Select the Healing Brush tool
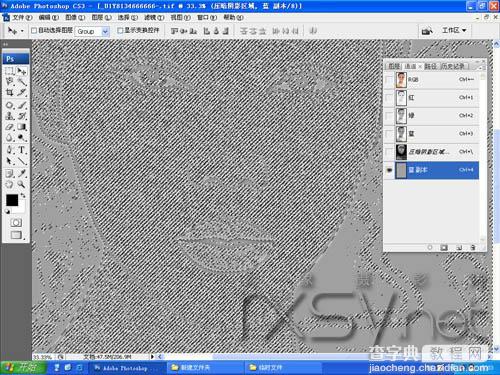The height and width of the screenshot is (375, 500). click(9, 105)
